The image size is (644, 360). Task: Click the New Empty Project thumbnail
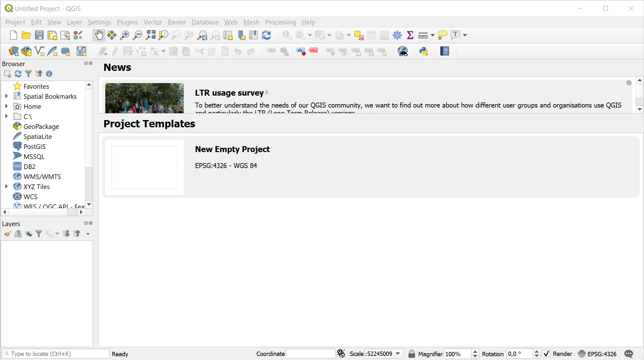(144, 167)
